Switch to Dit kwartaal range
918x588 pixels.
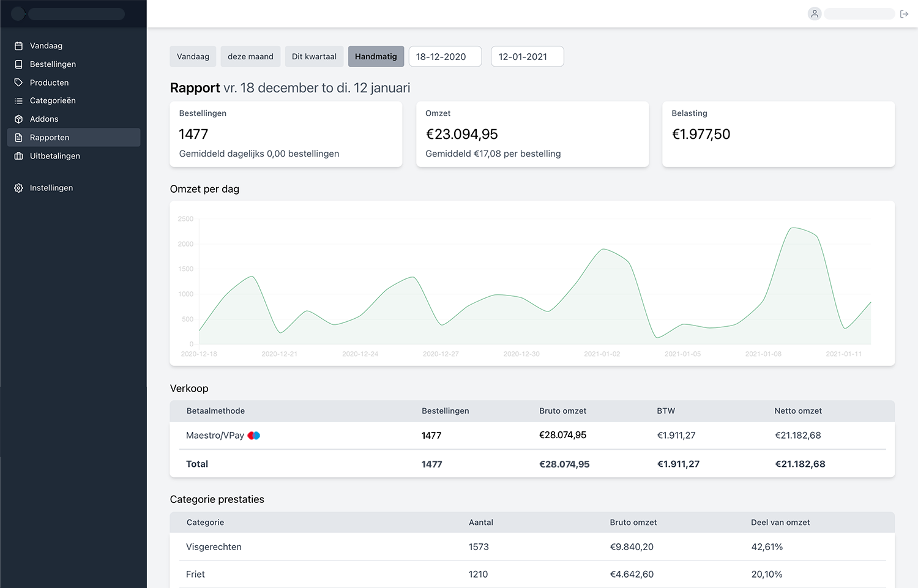click(314, 56)
